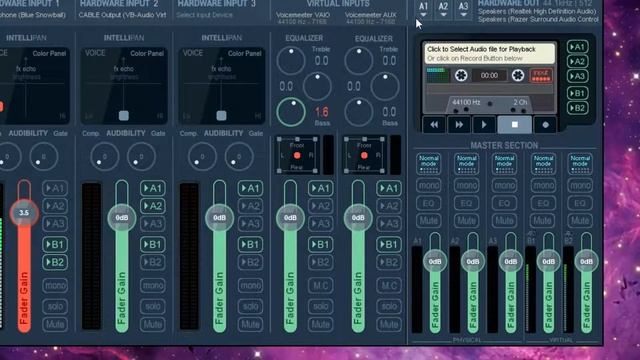640x360 pixels.
Task: Open the A1 hardware out dropdown
Action: point(423,9)
